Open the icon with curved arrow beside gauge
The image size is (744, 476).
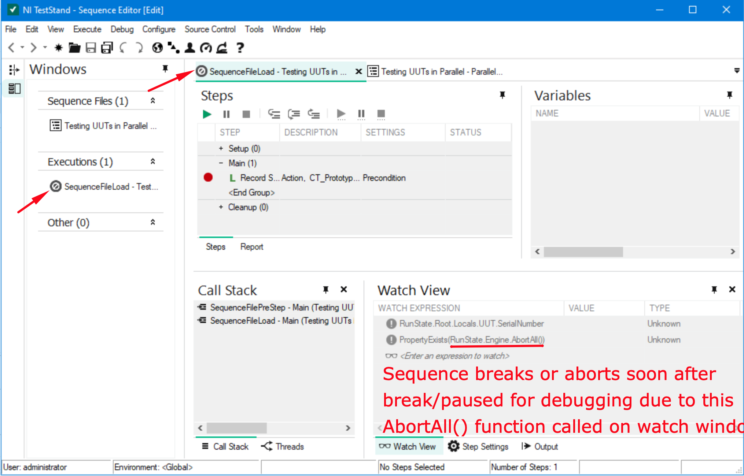(x=222, y=47)
